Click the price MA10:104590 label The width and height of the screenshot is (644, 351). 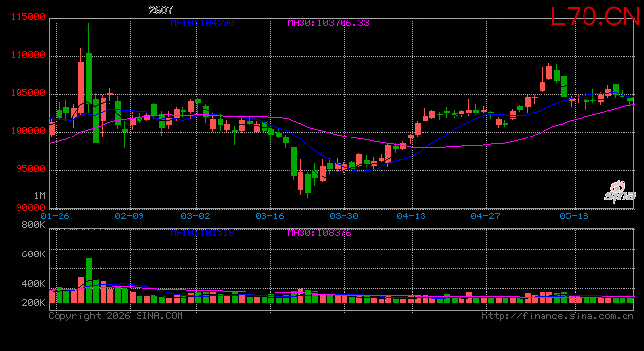pyautogui.click(x=203, y=23)
